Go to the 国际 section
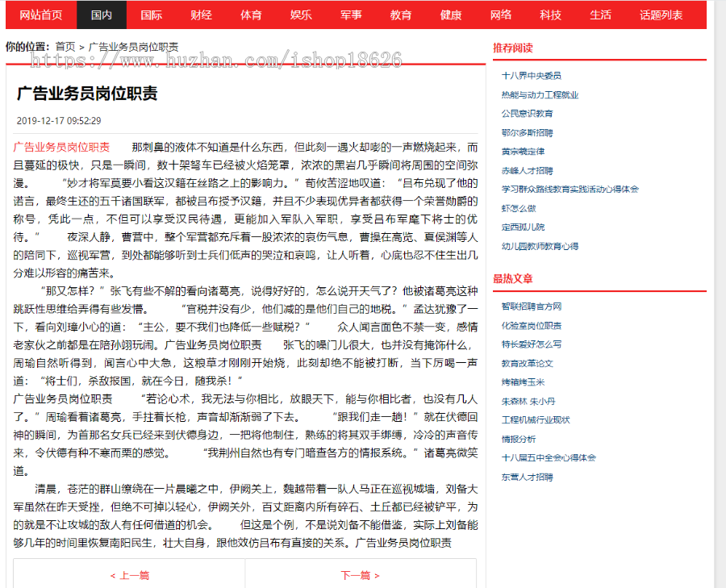The width and height of the screenshot is (726, 588). (152, 15)
